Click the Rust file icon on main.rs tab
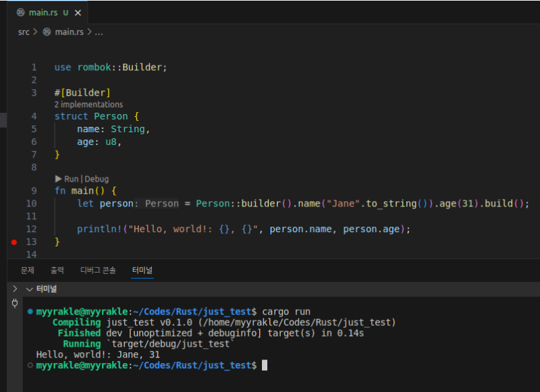 [x=20, y=13]
